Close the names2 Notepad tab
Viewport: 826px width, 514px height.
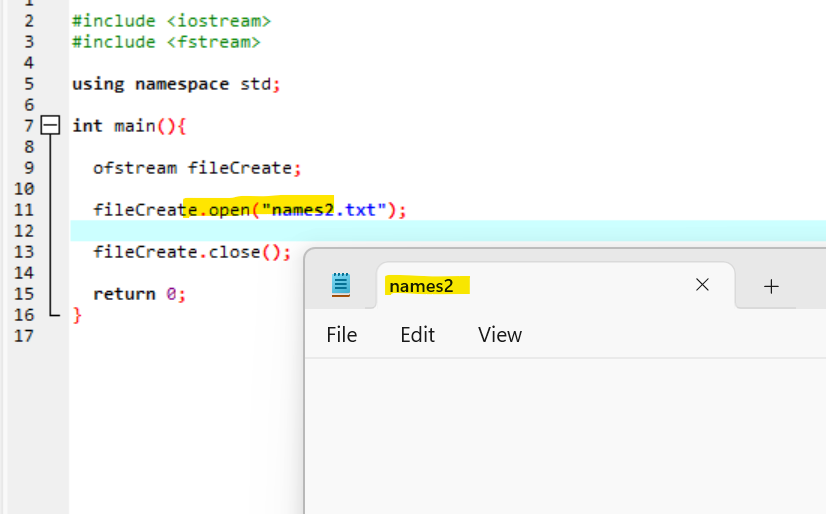pyautogui.click(x=702, y=285)
